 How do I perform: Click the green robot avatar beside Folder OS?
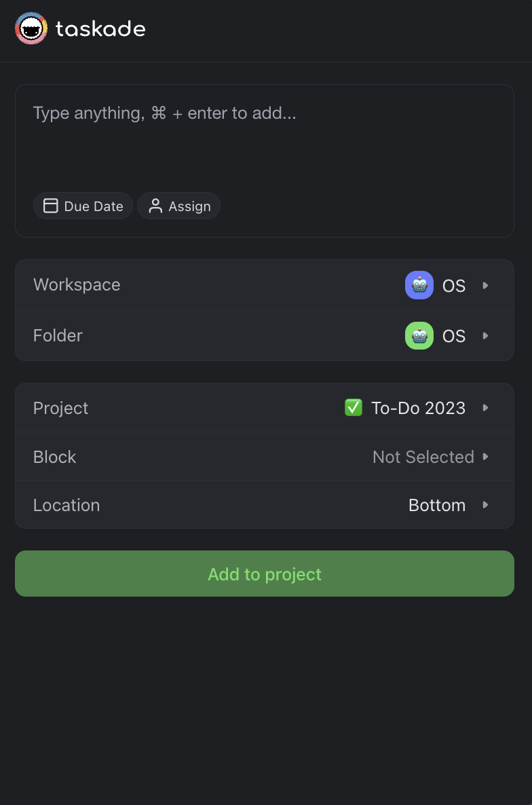coord(419,335)
